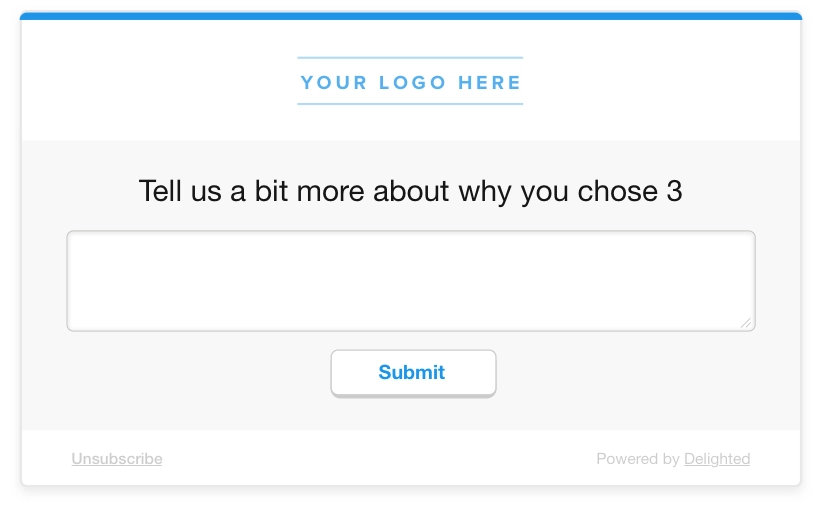Screen dimensions: 822x510
Task: Click the word "YOUR" in logo placeholder
Action: click(x=334, y=83)
